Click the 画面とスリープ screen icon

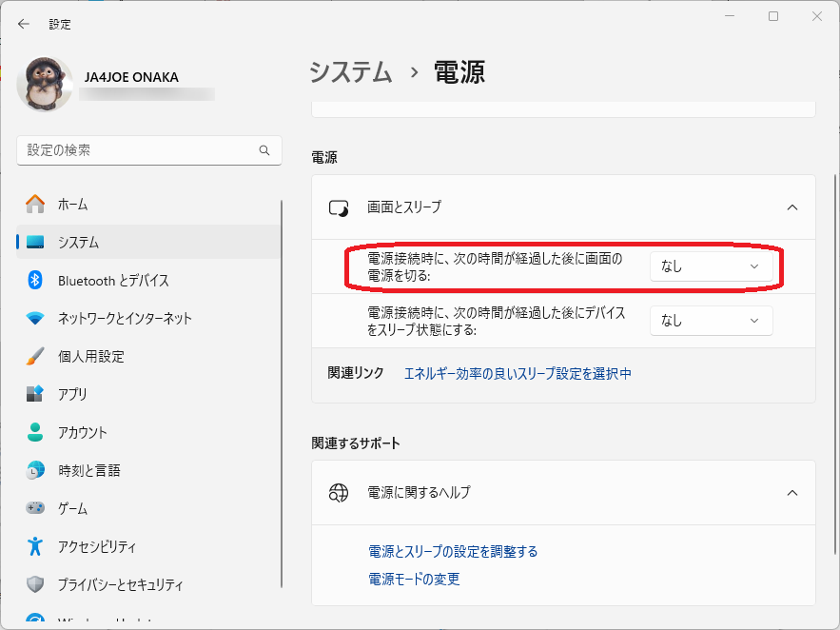click(x=339, y=207)
